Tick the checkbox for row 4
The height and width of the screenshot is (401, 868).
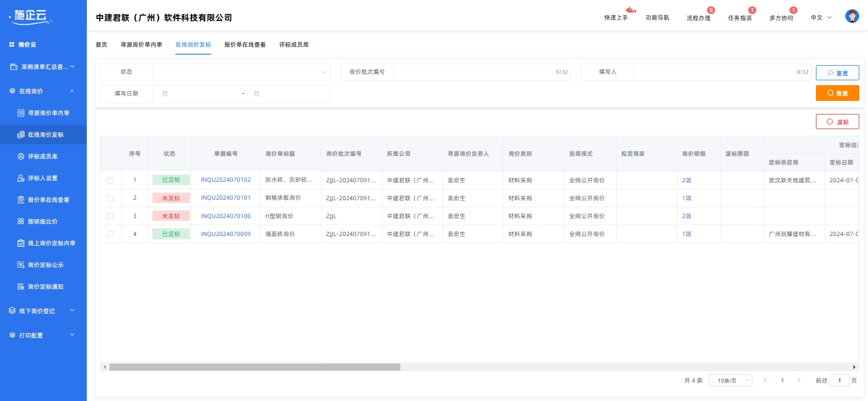point(110,234)
